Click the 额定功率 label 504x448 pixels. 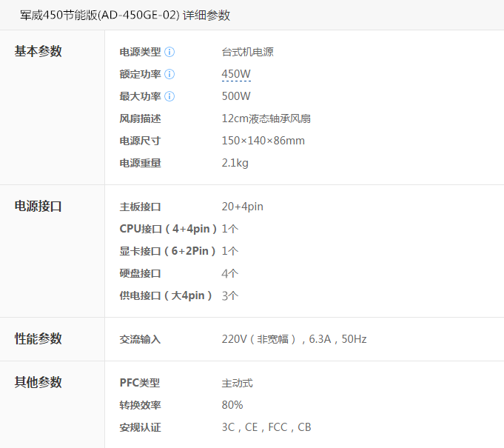(x=140, y=74)
